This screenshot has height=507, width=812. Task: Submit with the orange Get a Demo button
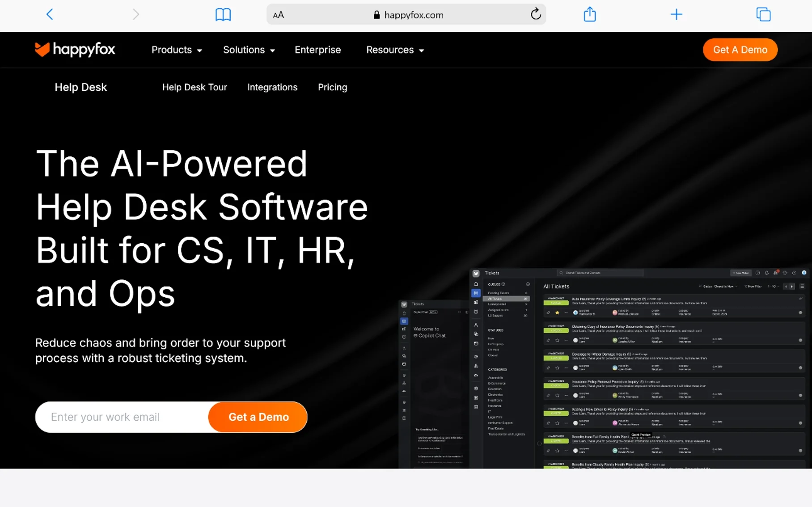[x=258, y=417]
